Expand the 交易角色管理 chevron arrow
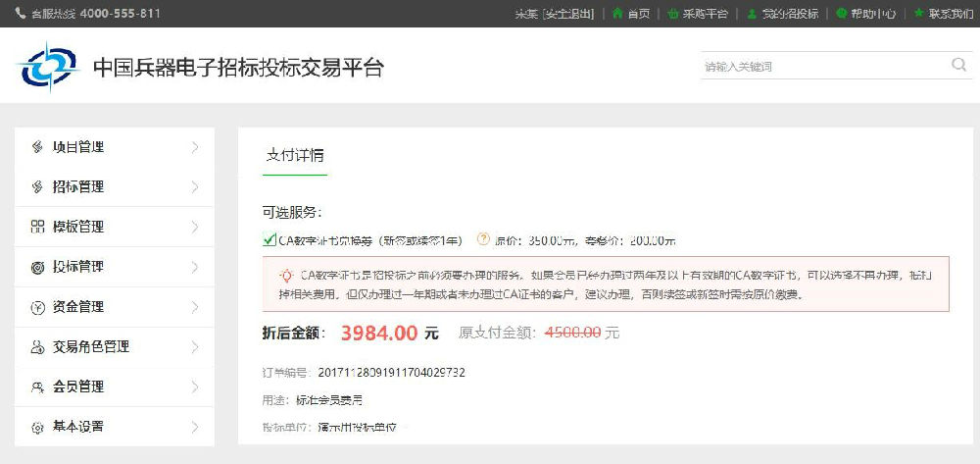This screenshot has height=464, width=980. [195, 347]
